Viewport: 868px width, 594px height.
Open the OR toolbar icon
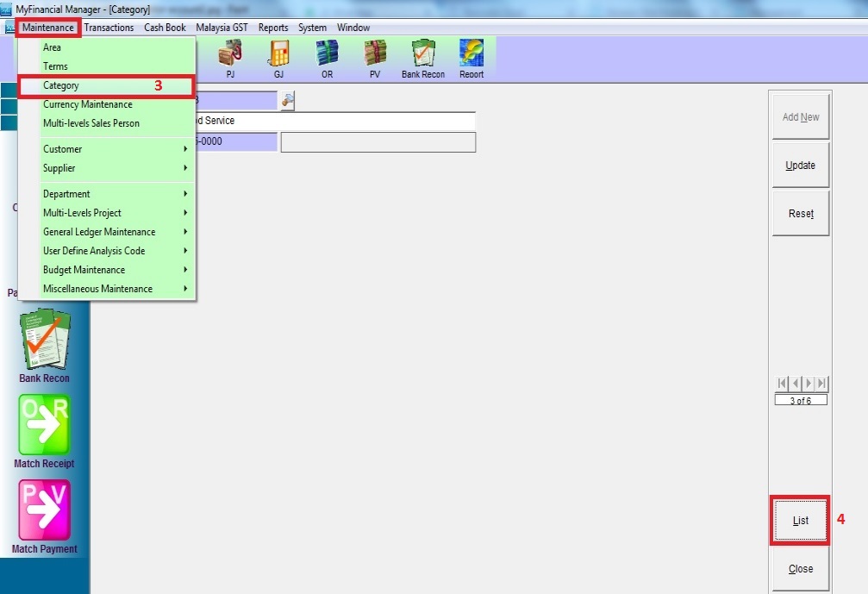click(x=327, y=57)
